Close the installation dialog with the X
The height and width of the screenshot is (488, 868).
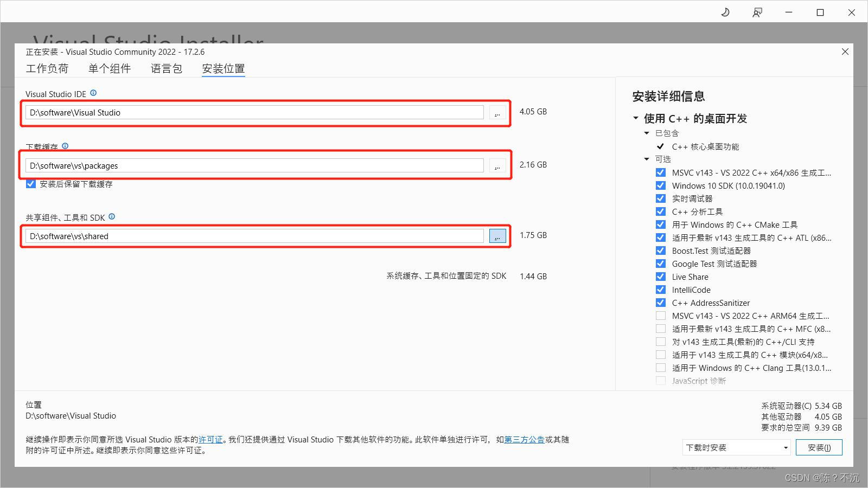point(845,52)
